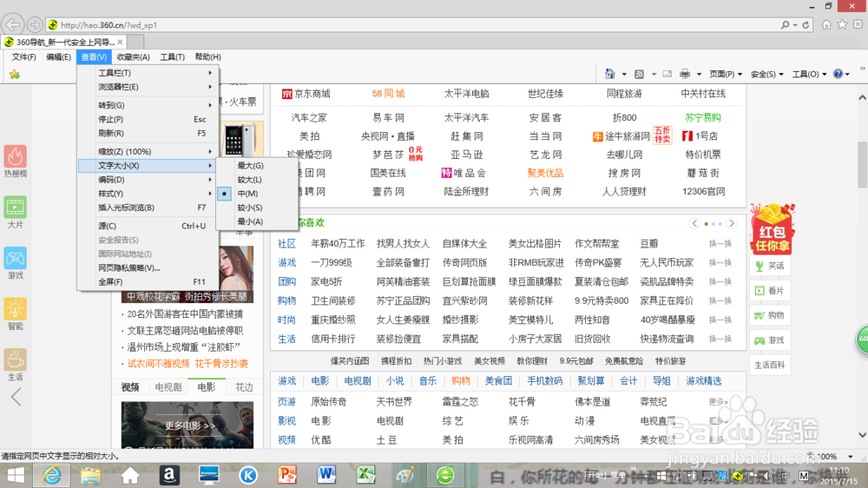The width and height of the screenshot is (868, 488).
Task: Open the 工具(O) dropdown in command bar
Action: click(x=809, y=74)
